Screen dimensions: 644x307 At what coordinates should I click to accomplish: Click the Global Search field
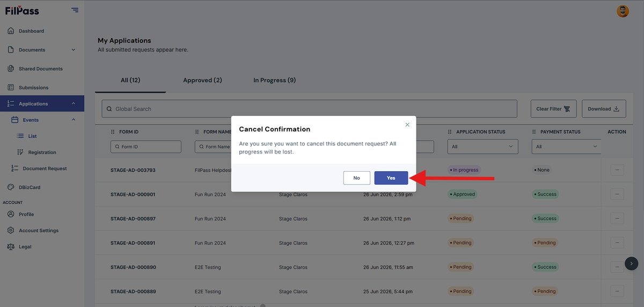tap(310, 109)
